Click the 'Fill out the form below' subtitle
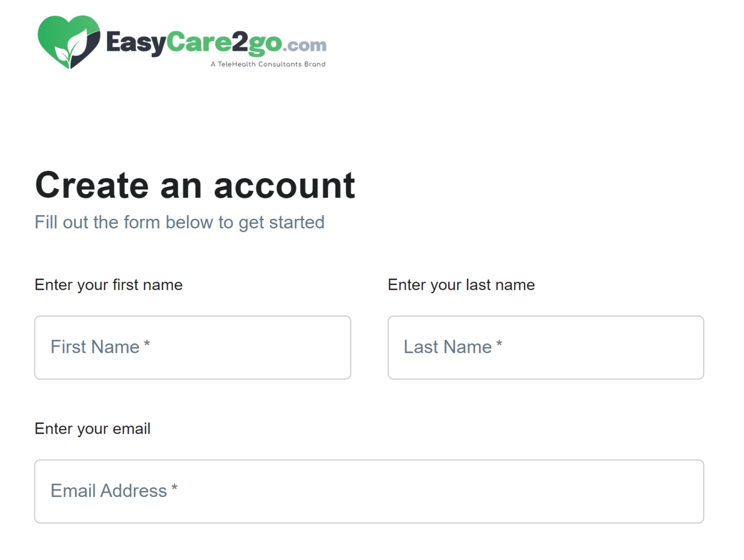 click(180, 222)
